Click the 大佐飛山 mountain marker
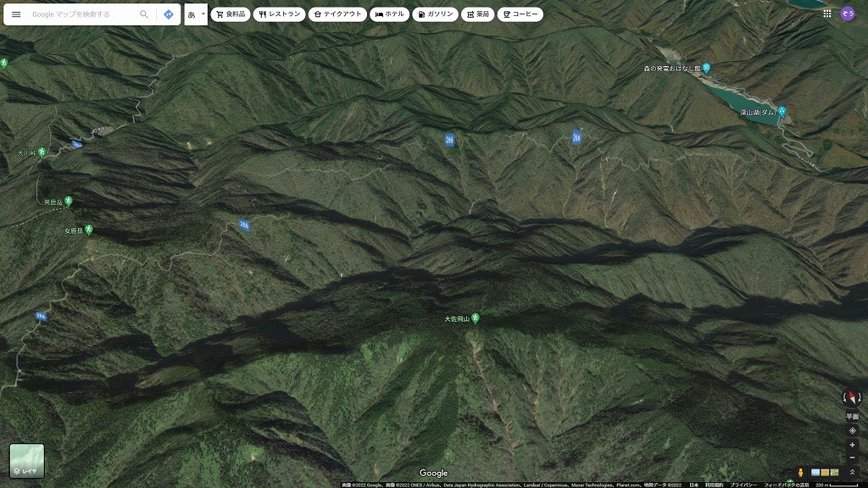This screenshot has width=868, height=488. [476, 319]
